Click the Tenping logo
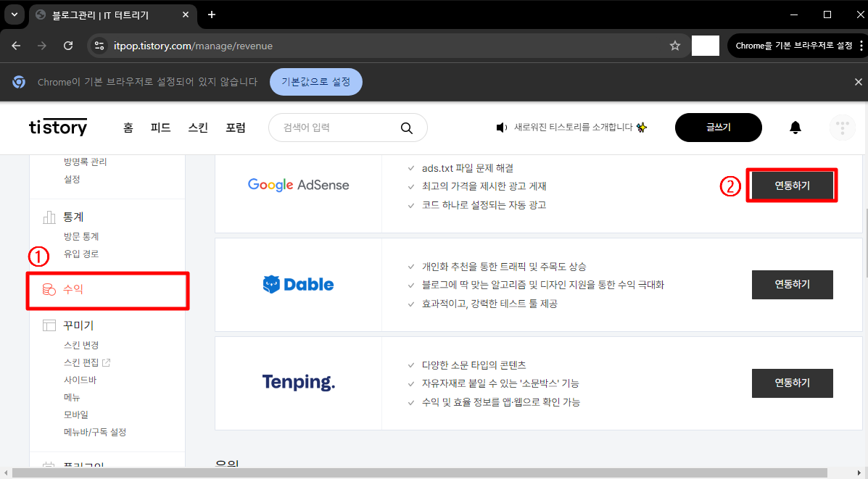 [x=298, y=382]
